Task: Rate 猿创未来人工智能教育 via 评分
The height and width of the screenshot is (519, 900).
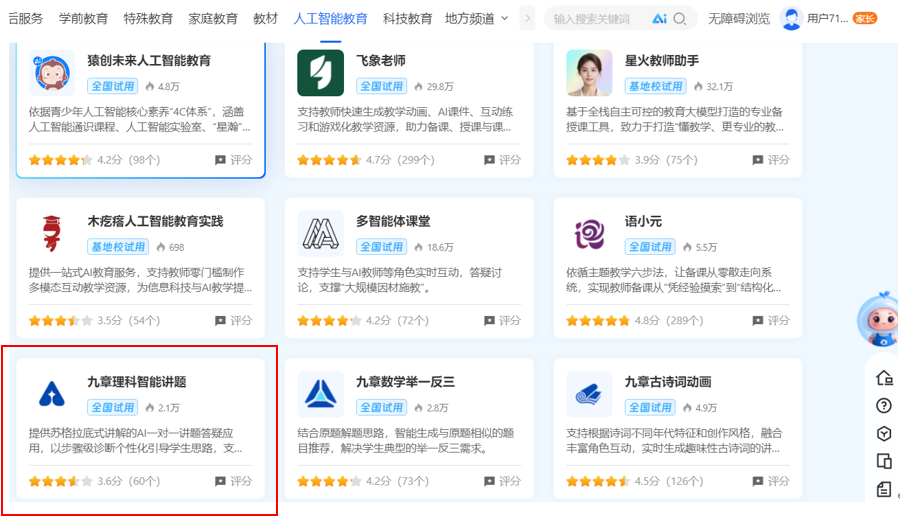Action: [x=233, y=160]
